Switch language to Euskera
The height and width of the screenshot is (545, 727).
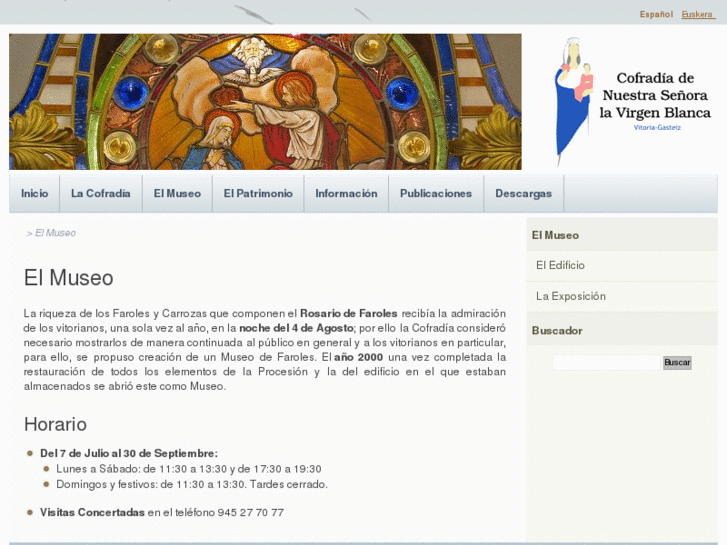point(697,14)
